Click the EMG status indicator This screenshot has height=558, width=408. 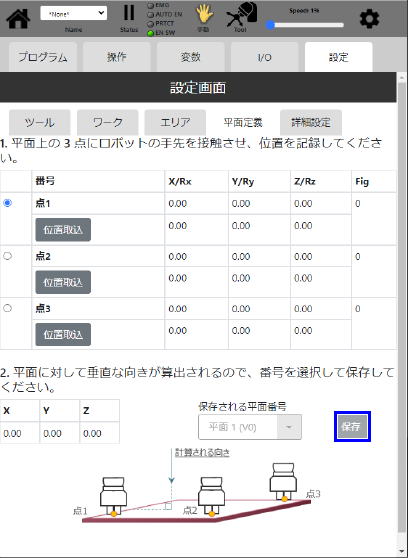[151, 5]
